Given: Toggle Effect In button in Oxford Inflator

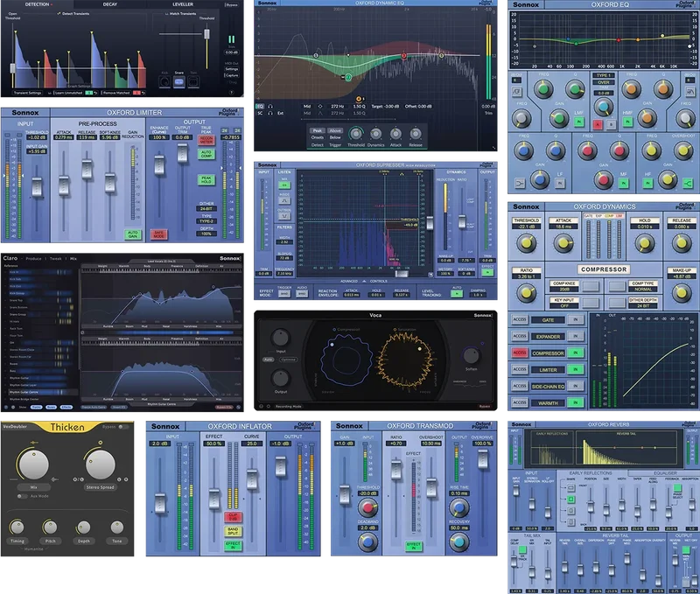Looking at the screenshot, I should (233, 545).
